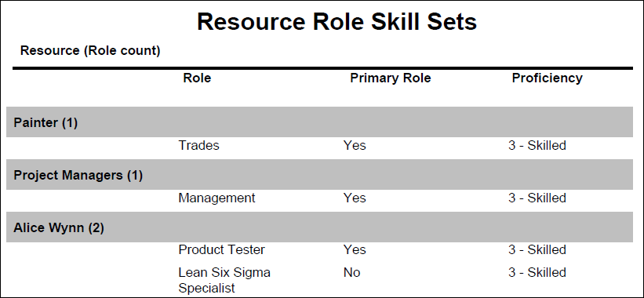Image resolution: width=644 pixels, height=298 pixels.
Task: Click the Role column header
Action: [197, 78]
